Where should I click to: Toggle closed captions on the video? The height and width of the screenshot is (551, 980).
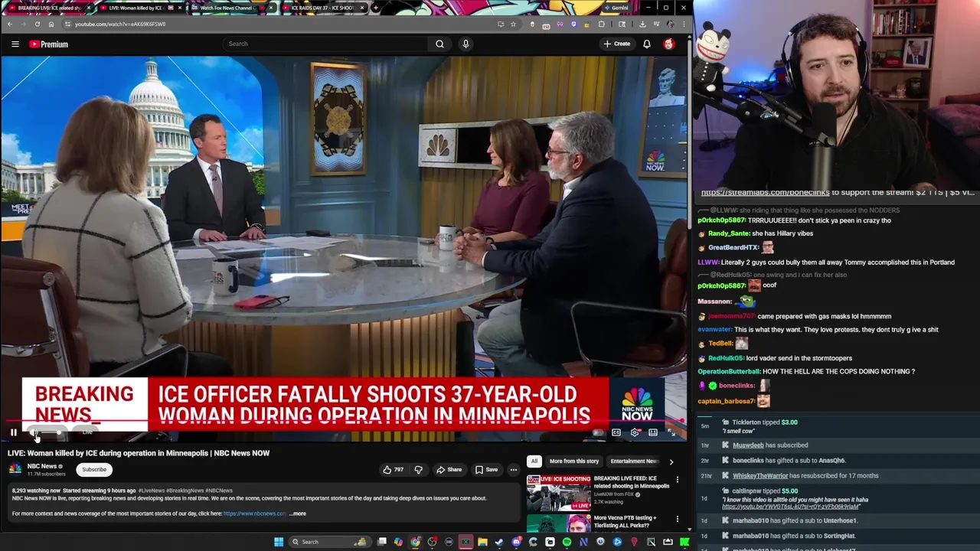click(616, 432)
